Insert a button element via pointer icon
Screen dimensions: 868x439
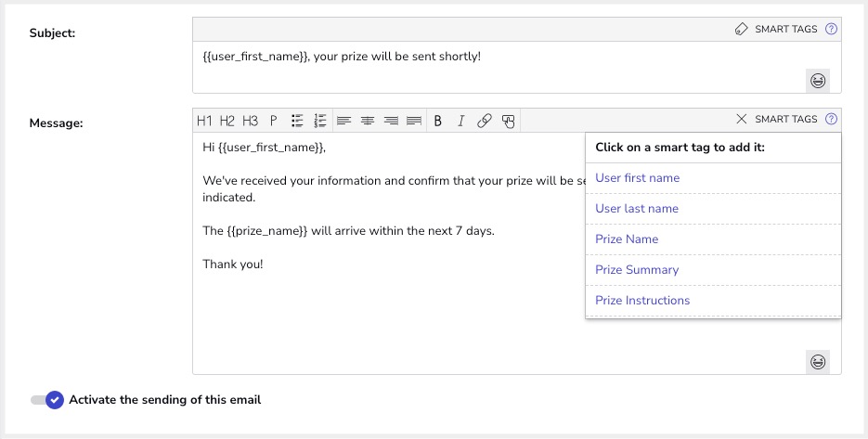(x=508, y=122)
